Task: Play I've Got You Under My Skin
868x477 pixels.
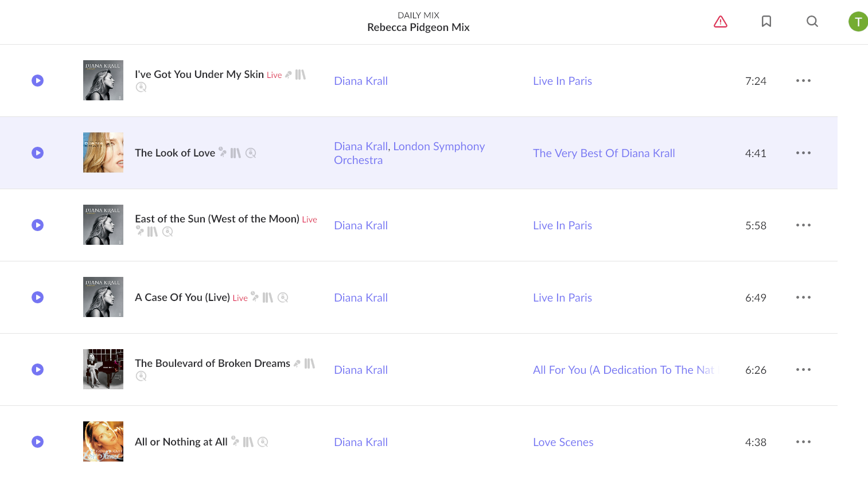Action: pyautogui.click(x=37, y=81)
